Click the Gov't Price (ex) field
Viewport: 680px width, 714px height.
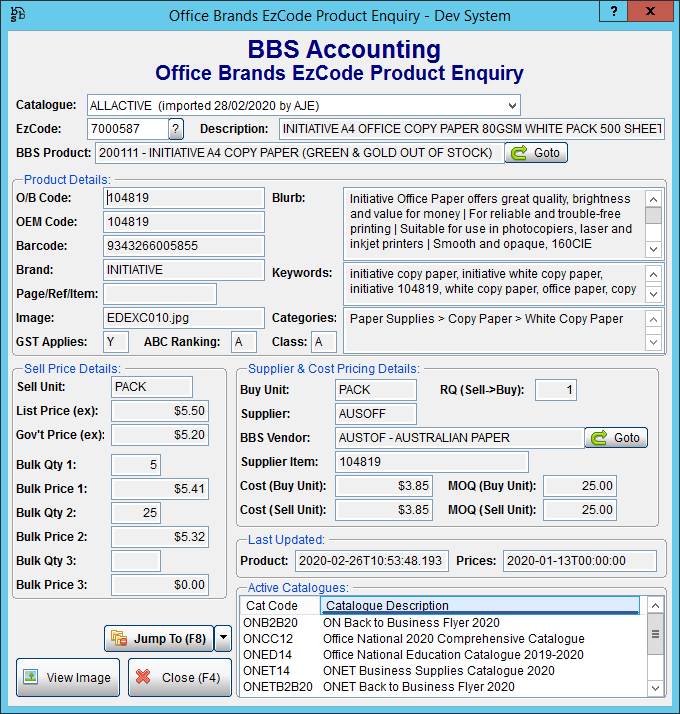tap(160, 435)
